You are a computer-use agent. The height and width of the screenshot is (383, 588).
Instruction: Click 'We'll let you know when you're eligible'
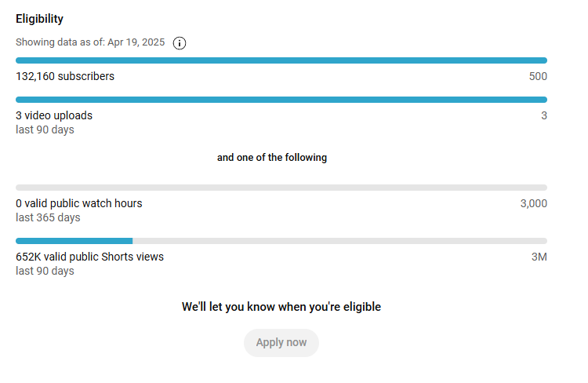pos(281,307)
